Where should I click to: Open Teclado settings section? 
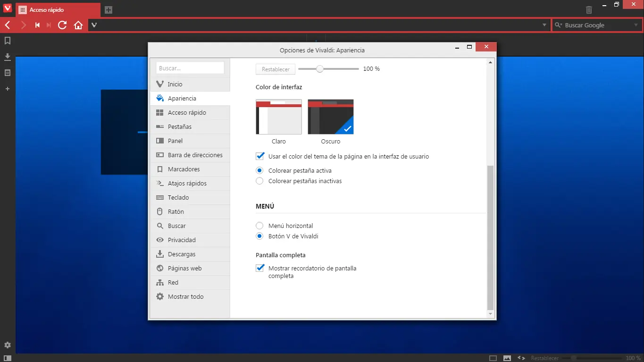pyautogui.click(x=190, y=197)
